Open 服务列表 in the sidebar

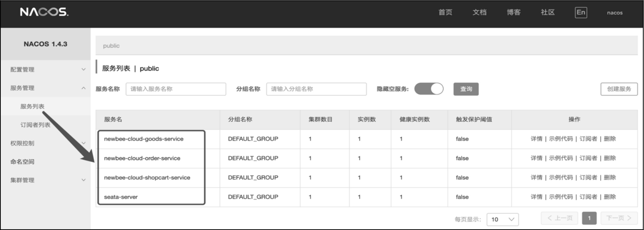32,106
